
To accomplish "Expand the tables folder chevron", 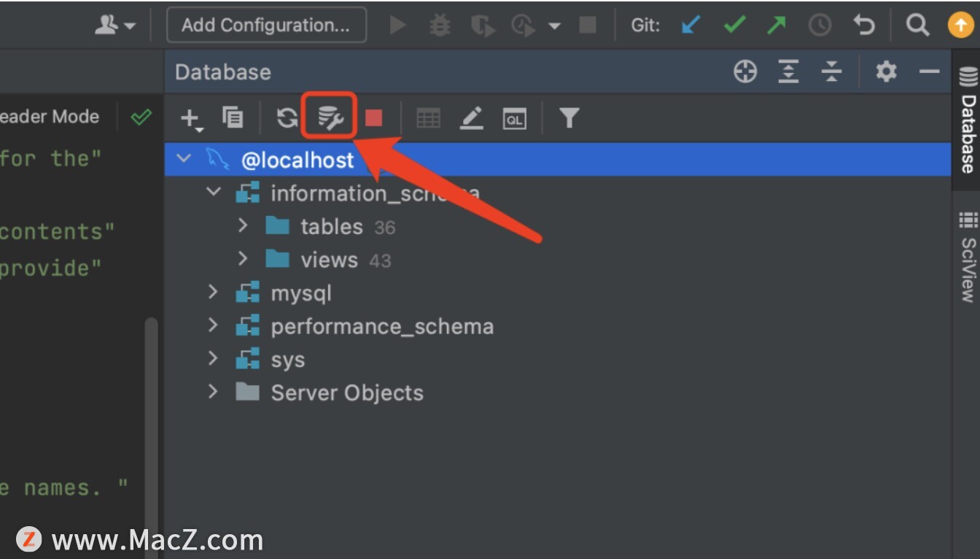I will click(243, 225).
